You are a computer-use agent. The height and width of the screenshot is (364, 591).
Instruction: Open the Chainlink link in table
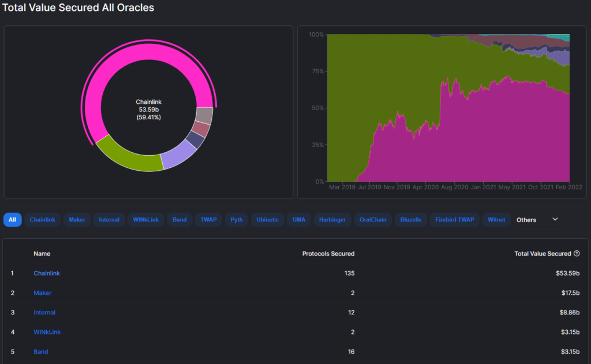(47, 273)
